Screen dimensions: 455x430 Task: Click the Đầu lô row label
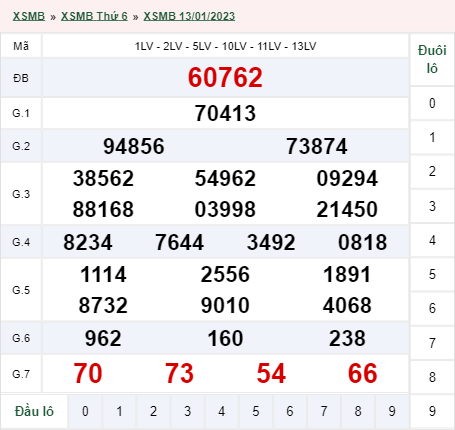[34, 411]
